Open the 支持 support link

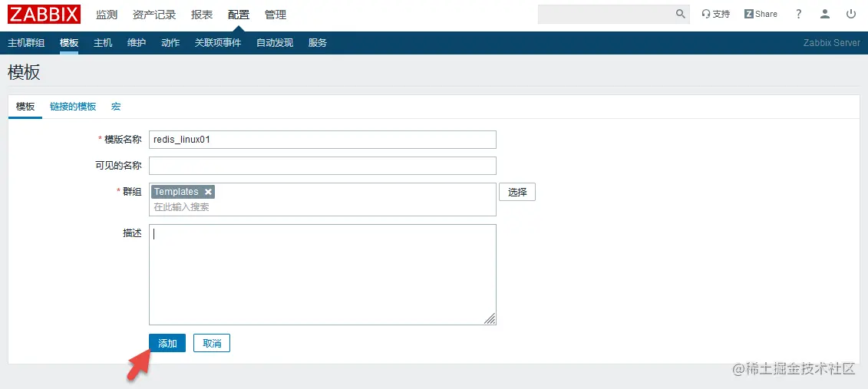click(x=716, y=14)
